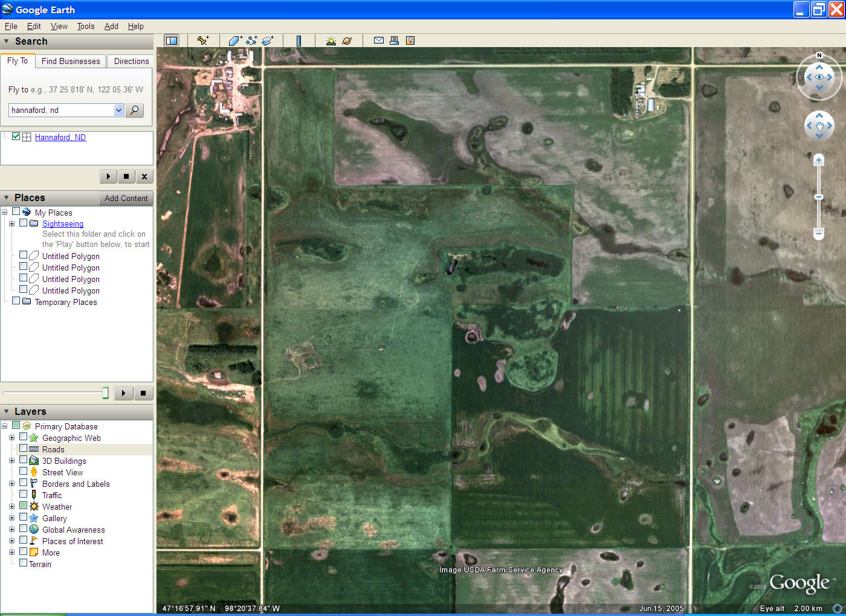Viewport: 846px width, 616px height.
Task: Switch to Sky view planet icon
Action: click(x=347, y=40)
